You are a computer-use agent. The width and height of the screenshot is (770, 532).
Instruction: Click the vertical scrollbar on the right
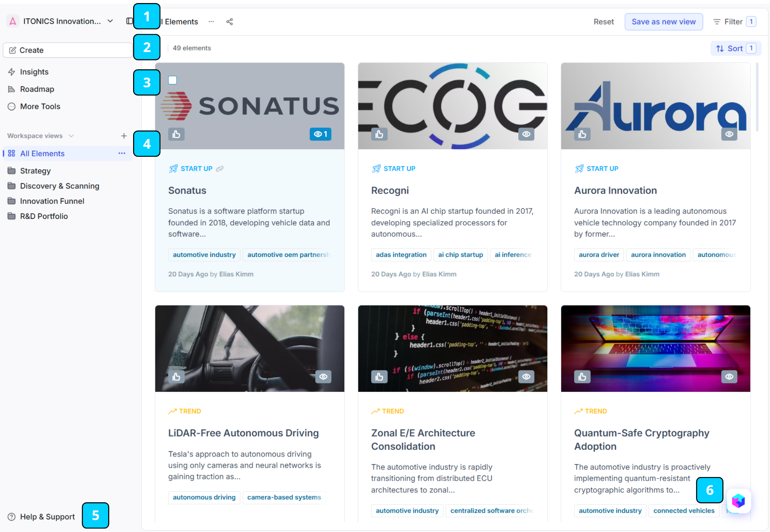tap(757, 97)
